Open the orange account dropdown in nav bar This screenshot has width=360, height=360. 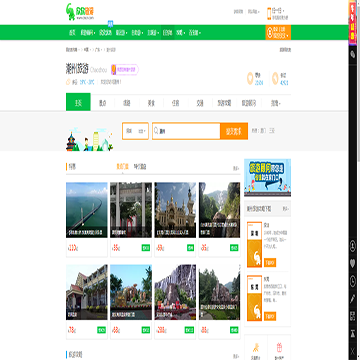click(278, 33)
